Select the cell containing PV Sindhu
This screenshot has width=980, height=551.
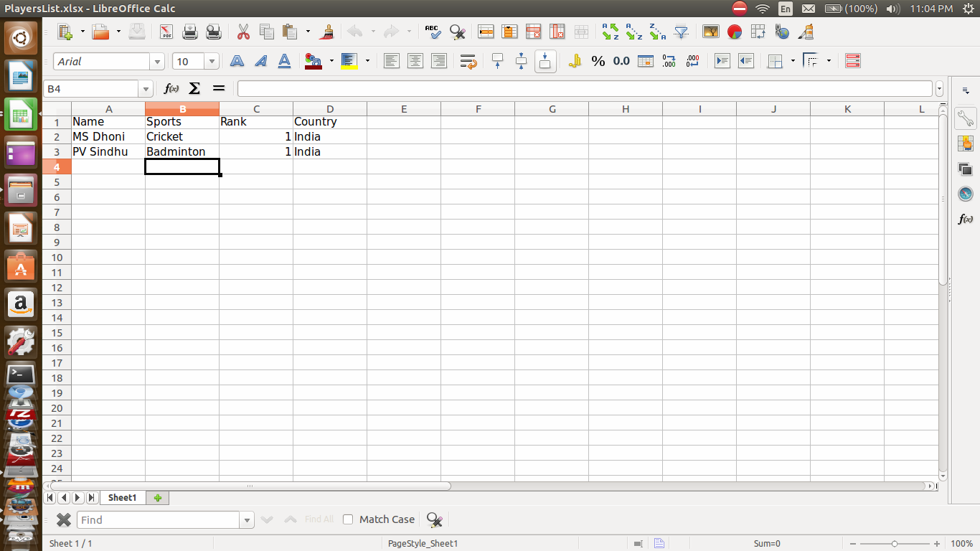[108, 151]
